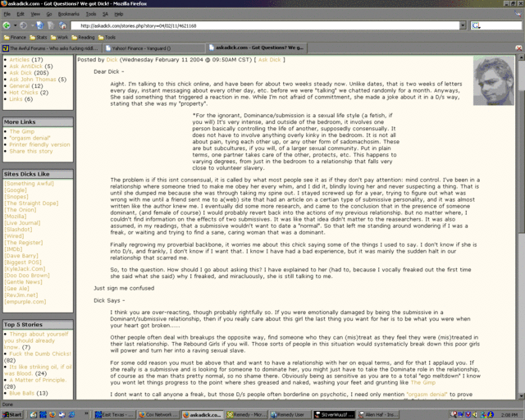Click the Ask Dick category link in brackets

[270, 60]
